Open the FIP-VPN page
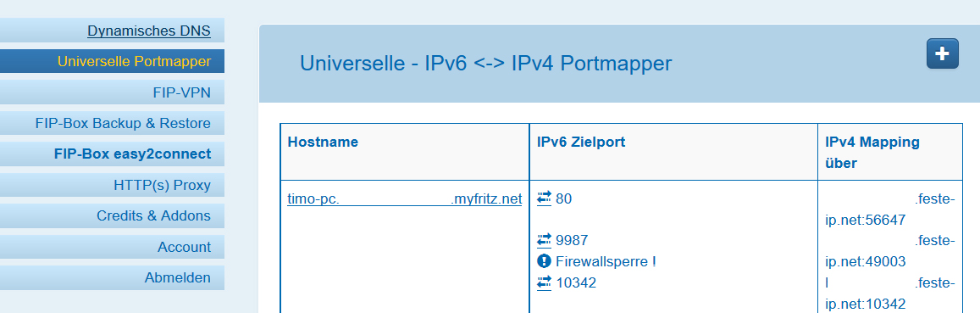 (112, 92)
